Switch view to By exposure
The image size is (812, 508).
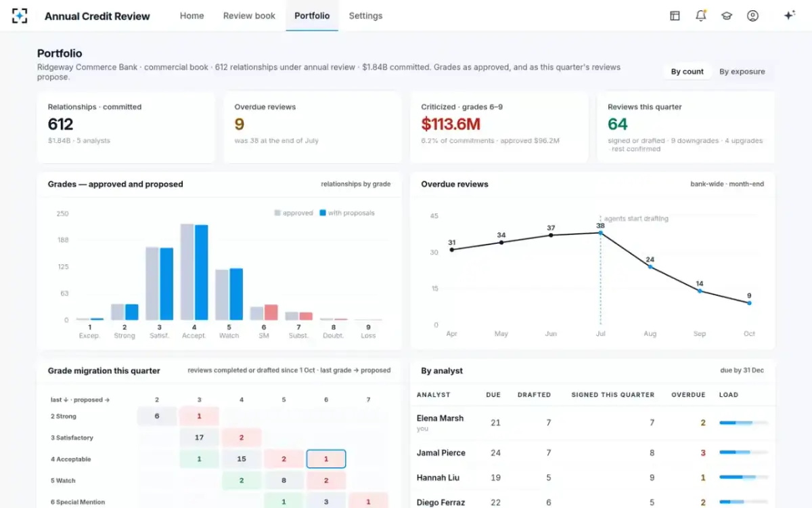pyautogui.click(x=742, y=71)
